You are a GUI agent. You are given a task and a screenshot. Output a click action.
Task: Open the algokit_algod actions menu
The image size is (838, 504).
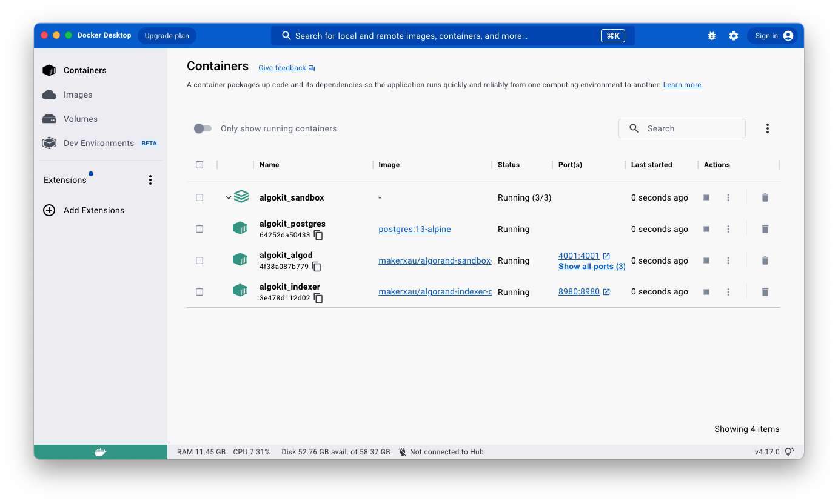[728, 260]
